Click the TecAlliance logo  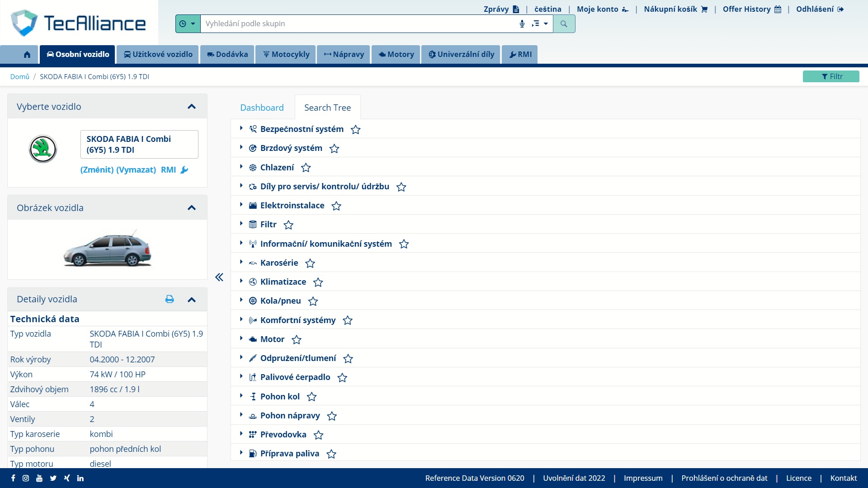point(78,23)
